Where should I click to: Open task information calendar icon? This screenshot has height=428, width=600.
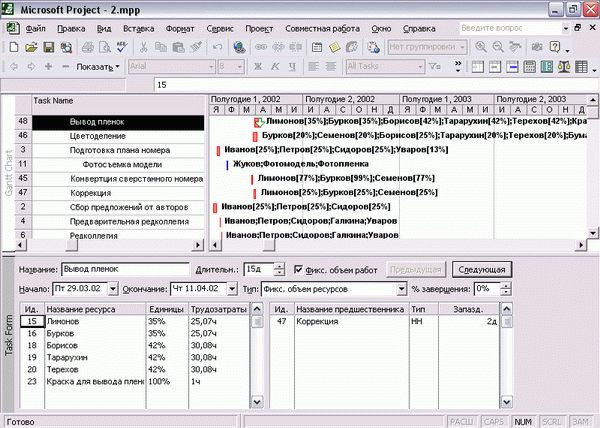coord(317,47)
